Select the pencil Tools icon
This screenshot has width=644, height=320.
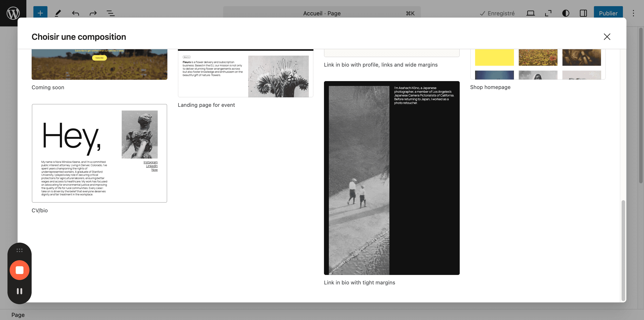pos(58,13)
